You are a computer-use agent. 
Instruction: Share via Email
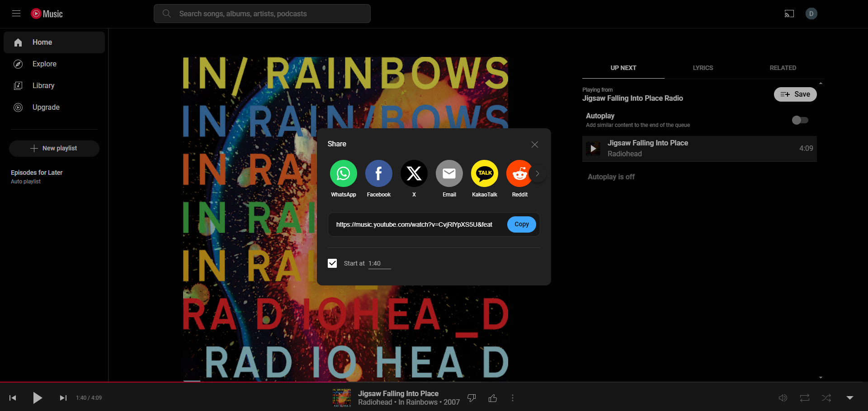click(x=449, y=173)
